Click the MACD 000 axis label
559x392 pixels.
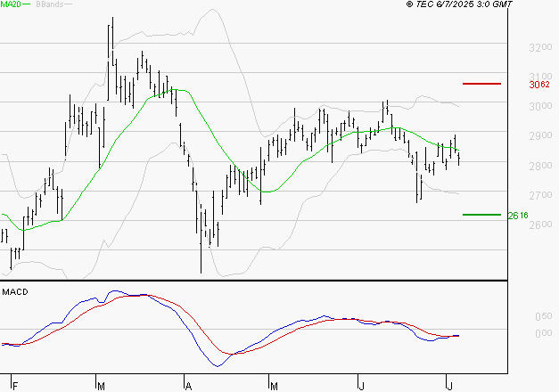543,333
